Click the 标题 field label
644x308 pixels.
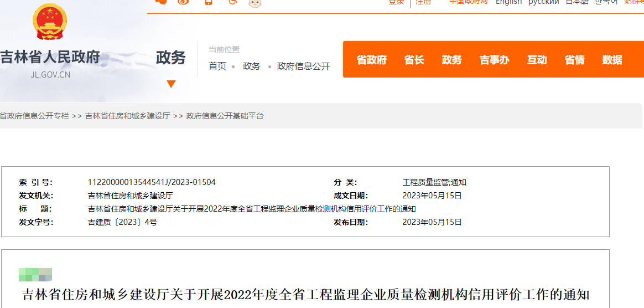point(35,209)
